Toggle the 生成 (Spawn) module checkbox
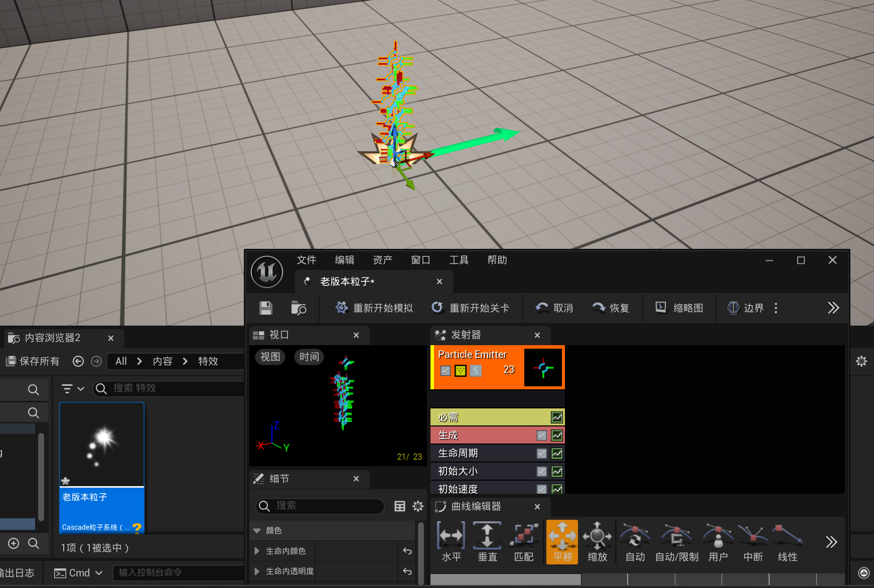 541,435
